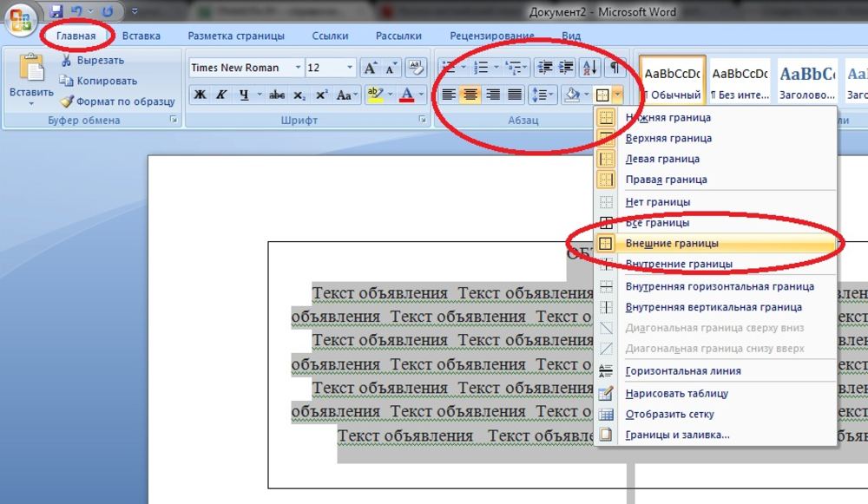Insert Горизонтальная линия from menu
The width and height of the screenshot is (868, 504).
coord(715,370)
